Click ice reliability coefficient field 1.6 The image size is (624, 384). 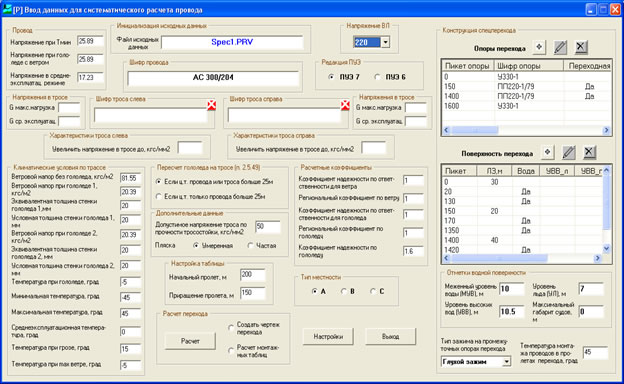413,251
